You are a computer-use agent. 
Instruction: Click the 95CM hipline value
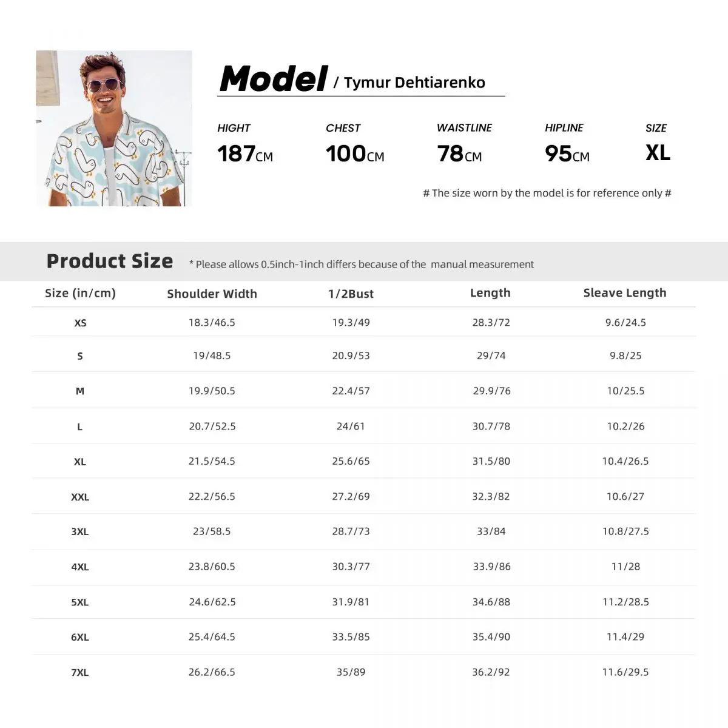pyautogui.click(x=567, y=154)
